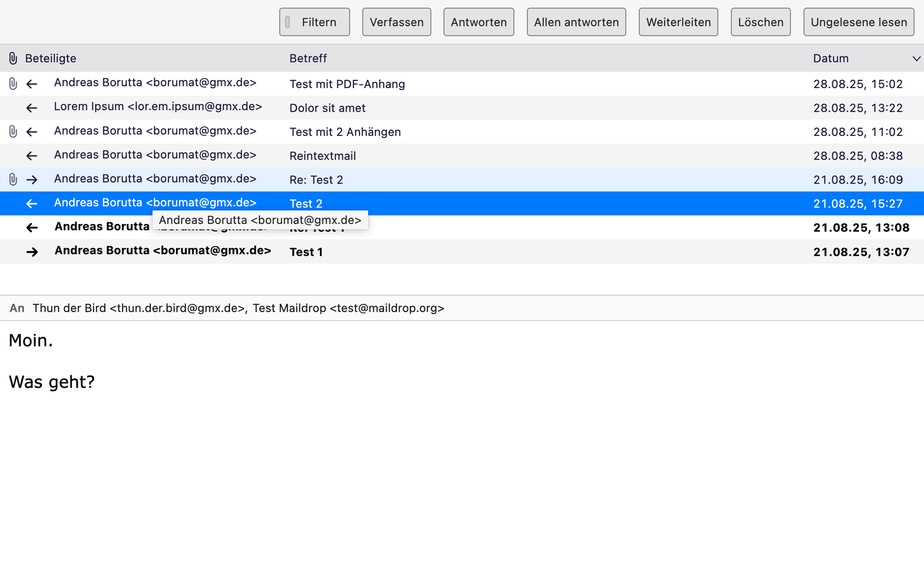
Task: Sort by Beteiligte column header
Action: 51,58
